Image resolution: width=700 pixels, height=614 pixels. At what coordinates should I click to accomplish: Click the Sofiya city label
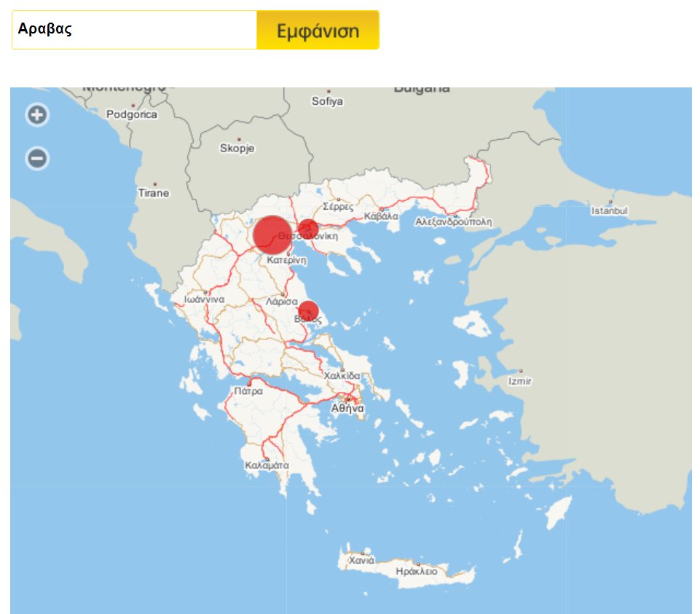click(x=327, y=101)
